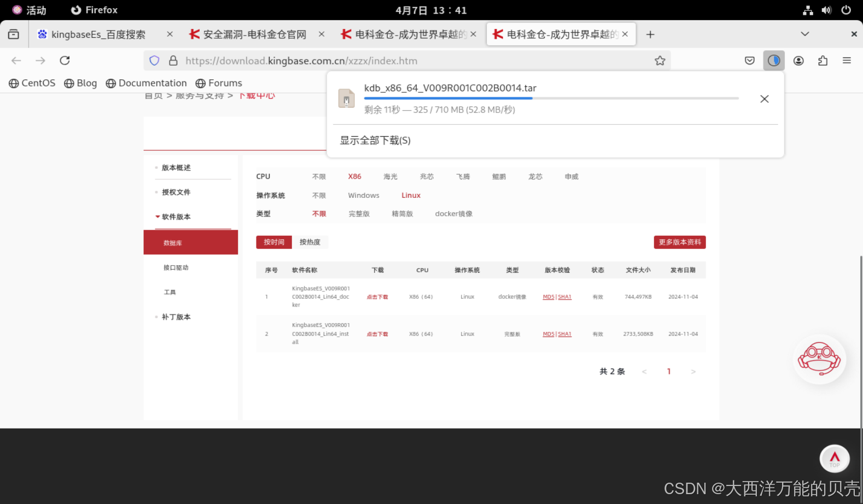
Task: Open the Firefox app menu in top bar
Action: click(94, 10)
